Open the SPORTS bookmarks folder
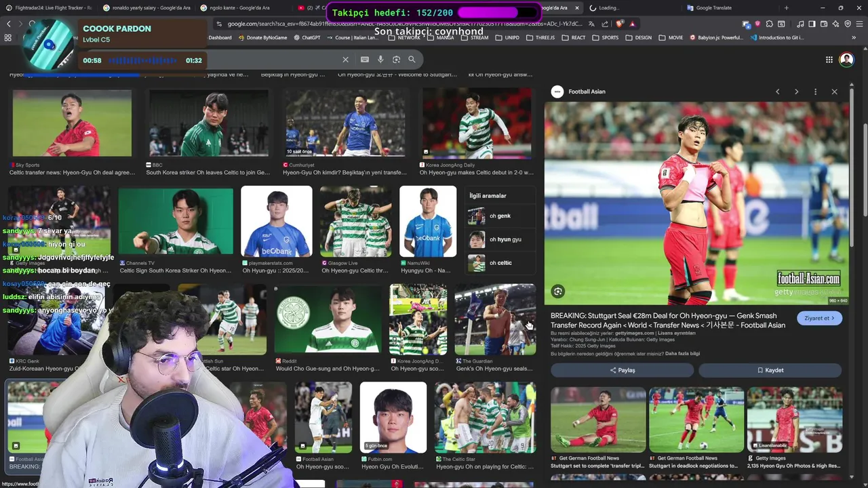The height and width of the screenshot is (488, 868). pos(606,38)
